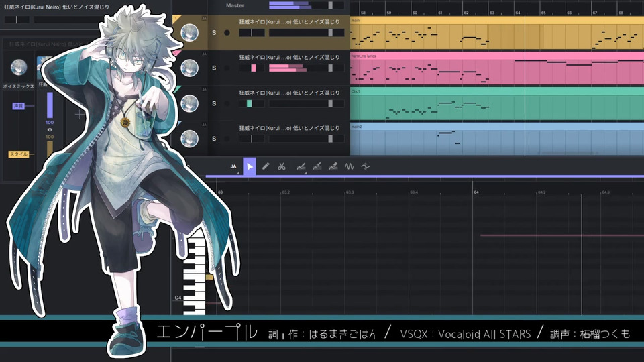Screen dimensions: 644x362
Task: Click volume slider handle of pink harmony track
Action: [330, 68]
